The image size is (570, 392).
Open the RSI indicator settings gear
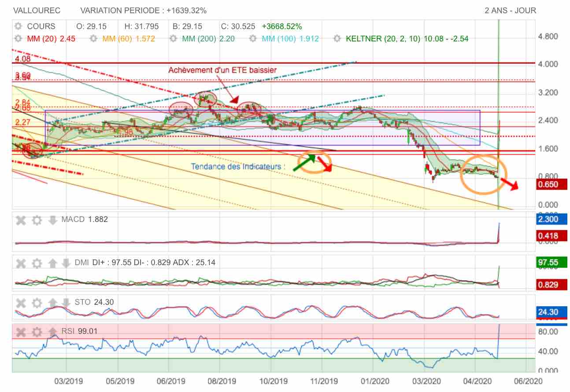tap(37, 331)
